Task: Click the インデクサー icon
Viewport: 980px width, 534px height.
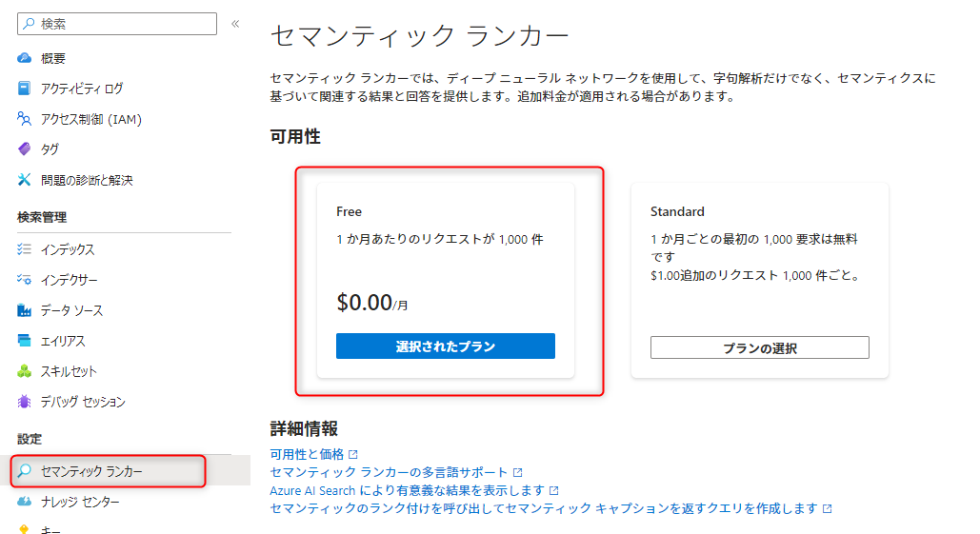Action: coord(25,280)
